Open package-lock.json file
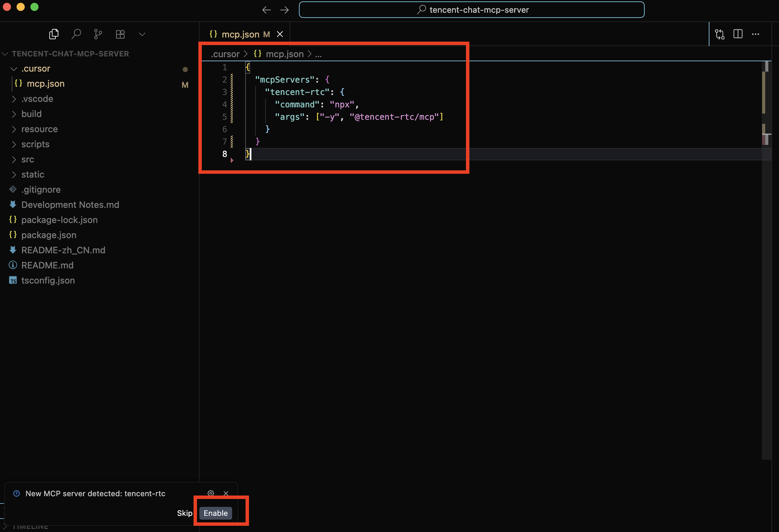Screen dimensions: 779x532 click(x=60, y=220)
